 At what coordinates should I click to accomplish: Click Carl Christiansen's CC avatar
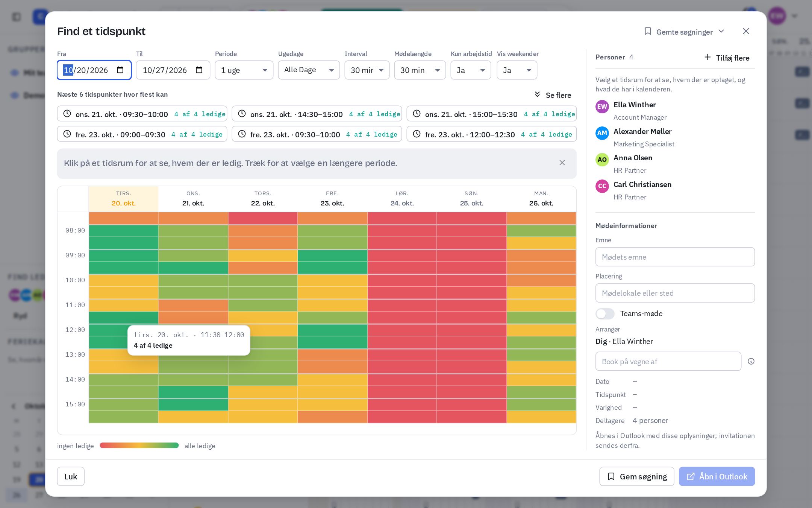tap(602, 186)
